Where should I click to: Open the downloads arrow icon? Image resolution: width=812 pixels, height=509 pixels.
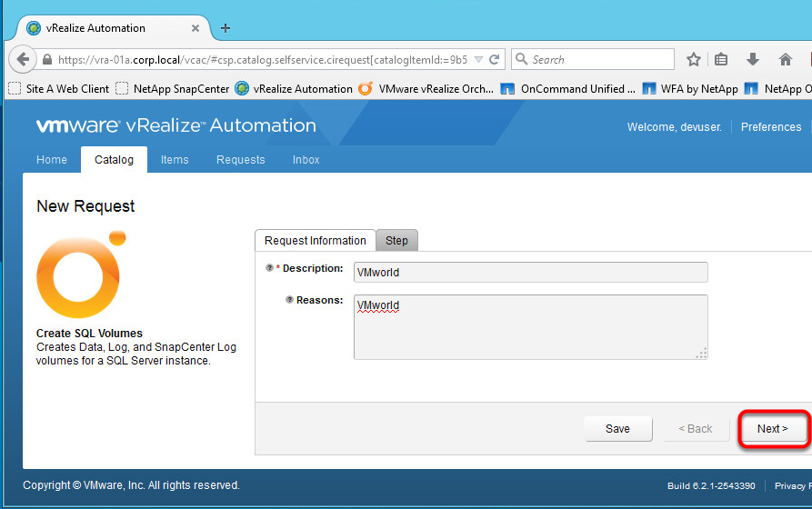753,60
